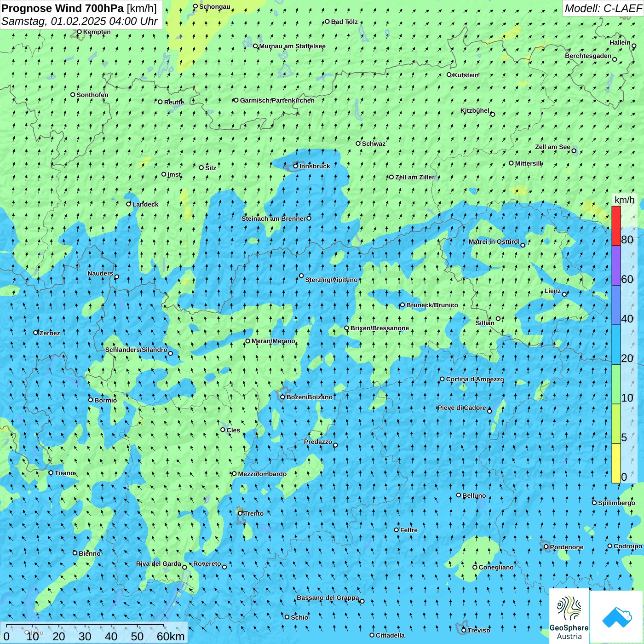Click the 'km/h' legend unit label

tap(624, 200)
